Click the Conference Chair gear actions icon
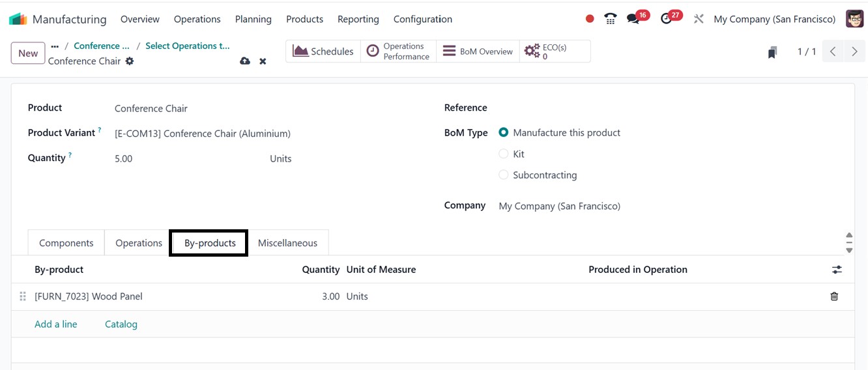868x370 pixels. 130,61
